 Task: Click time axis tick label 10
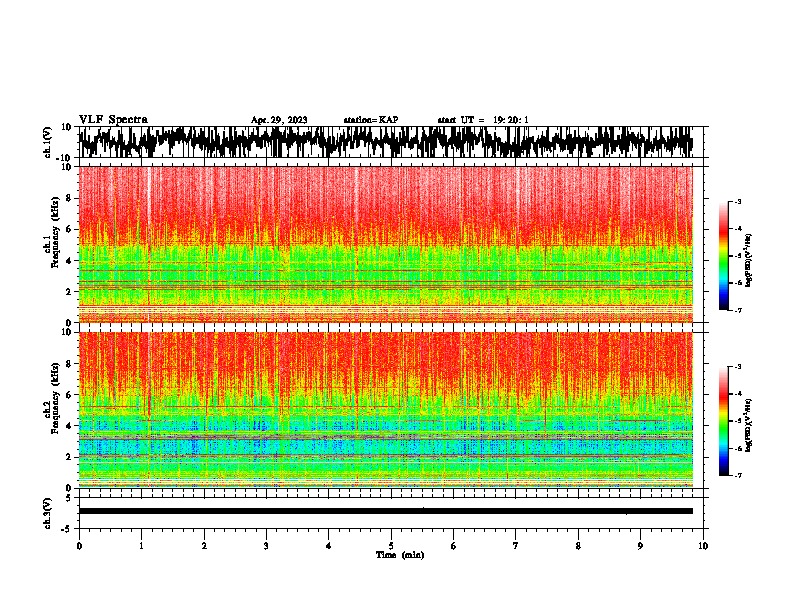[703, 546]
